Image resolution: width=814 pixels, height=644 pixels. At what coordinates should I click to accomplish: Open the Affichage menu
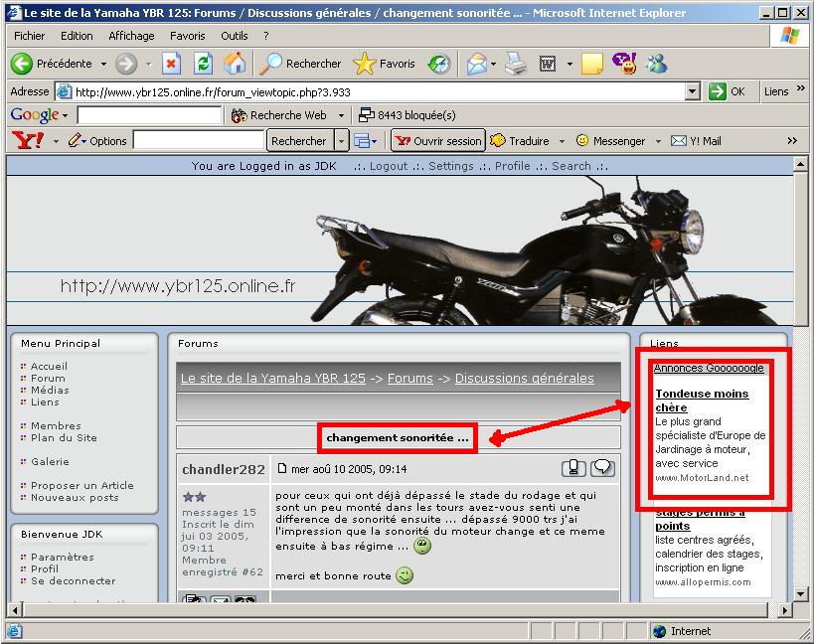point(131,36)
